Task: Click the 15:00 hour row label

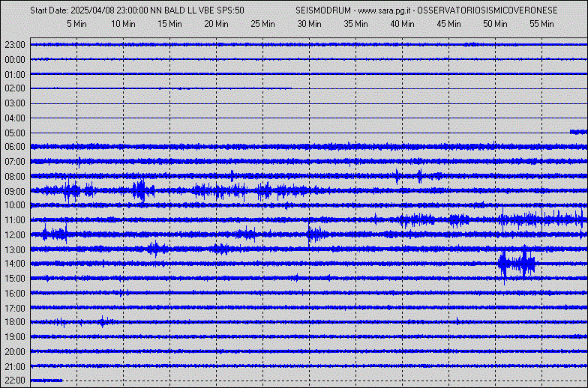Action: pos(15,279)
